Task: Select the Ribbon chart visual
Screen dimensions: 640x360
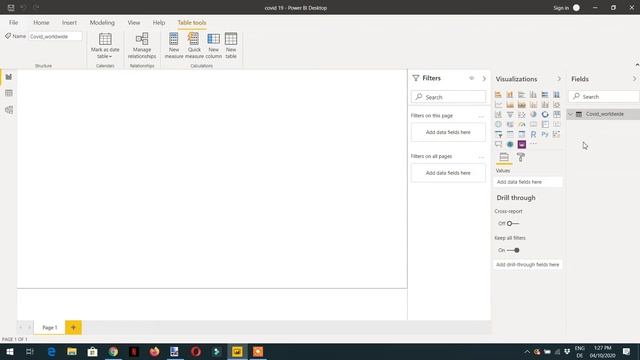Action: 557,104
